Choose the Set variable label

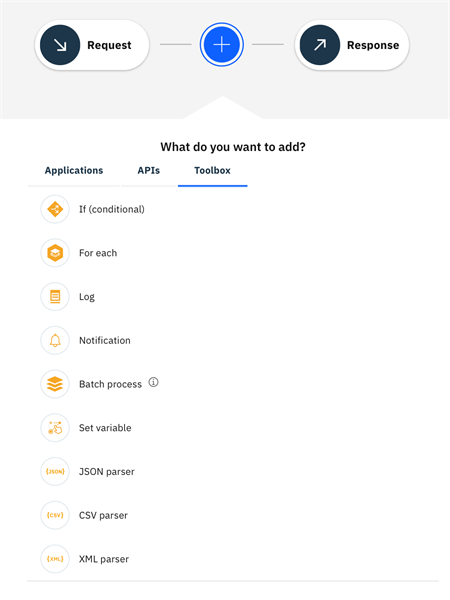point(105,428)
